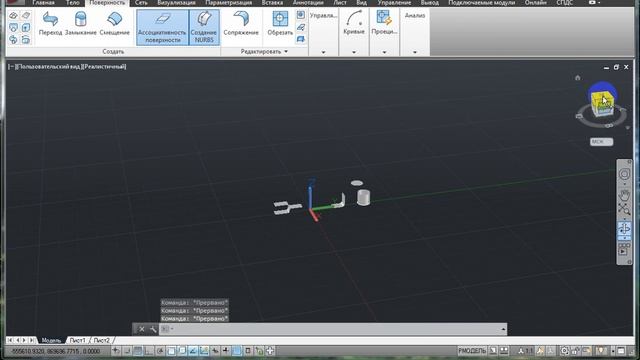Viewport: 640px width, 360px height.
Task: Switch to the Лист2 layout tab
Action: (x=102, y=340)
